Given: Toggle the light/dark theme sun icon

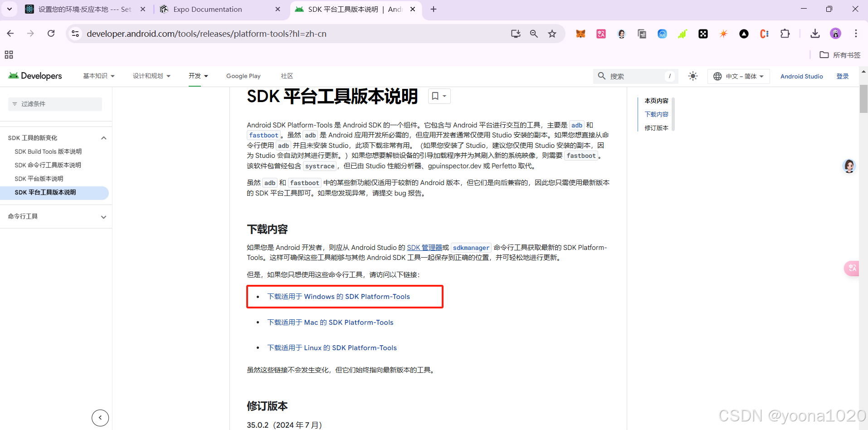Looking at the screenshot, I should [692, 76].
